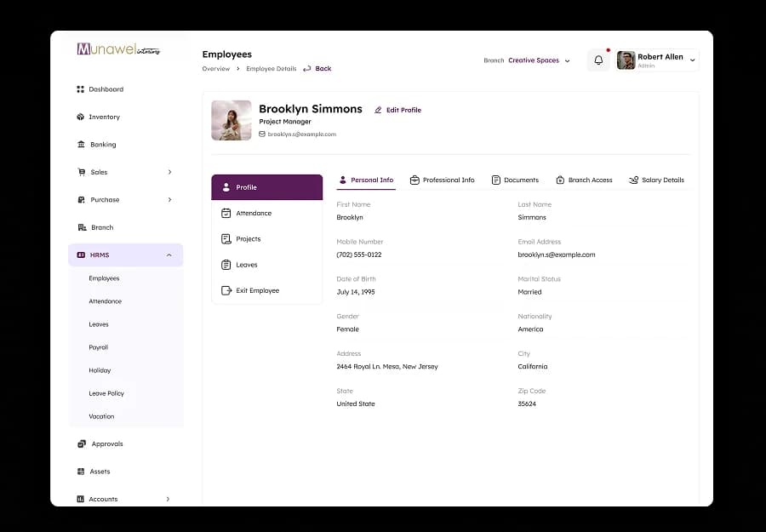Open the Creative Spaces branch dropdown
This screenshot has width=766, height=532.
(x=539, y=60)
